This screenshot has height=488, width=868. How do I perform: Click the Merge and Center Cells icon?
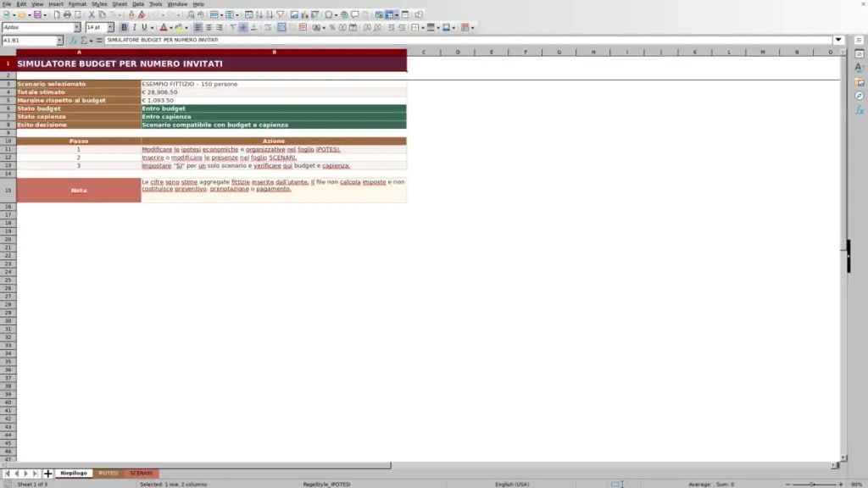[x=281, y=28]
